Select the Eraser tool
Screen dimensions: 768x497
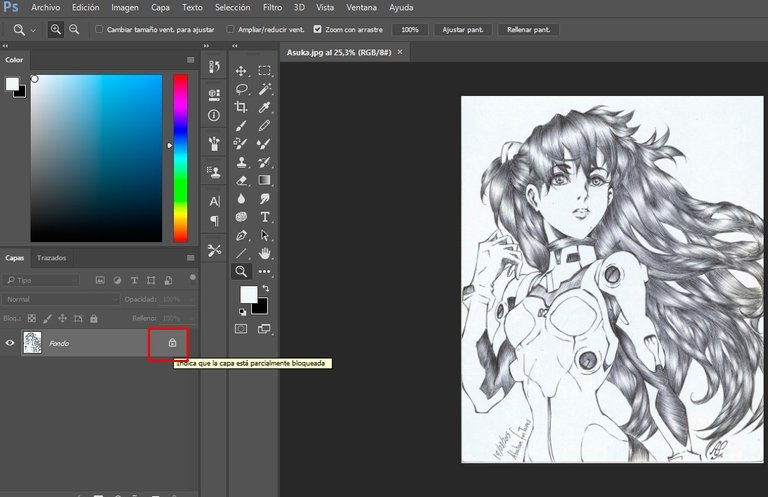point(241,180)
